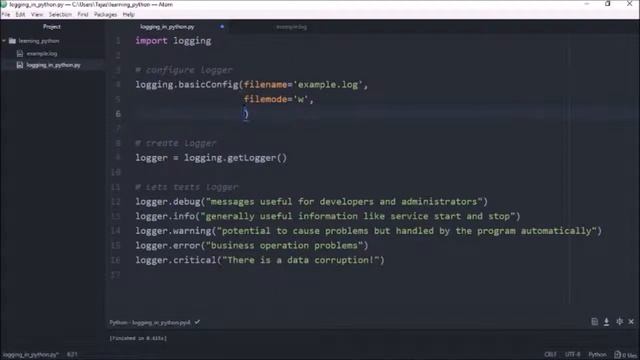Open the View menu
The height and width of the screenshot is (360, 640).
37,14
